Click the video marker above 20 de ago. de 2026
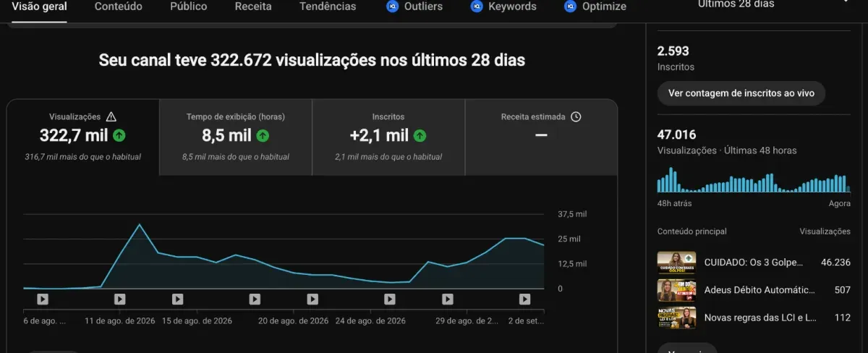Viewport: 868px width, 353px height. tap(255, 299)
